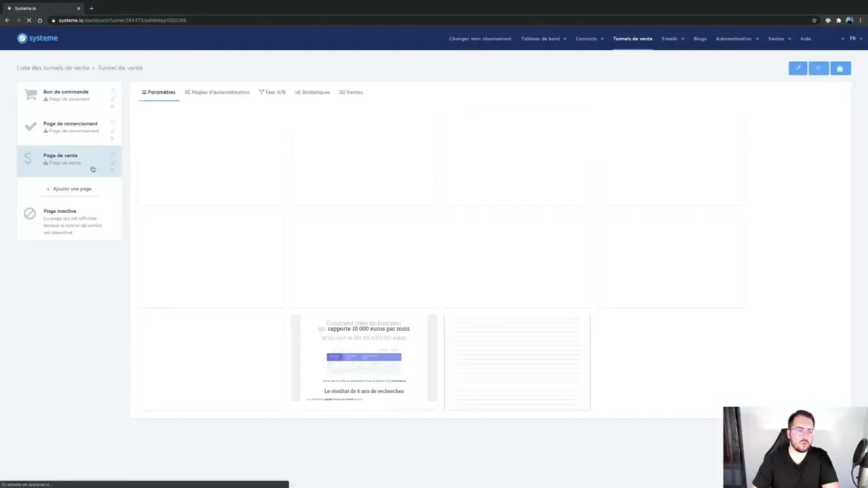This screenshot has height=488, width=868.
Task: Click the blue trash icon button
Action: click(840, 68)
